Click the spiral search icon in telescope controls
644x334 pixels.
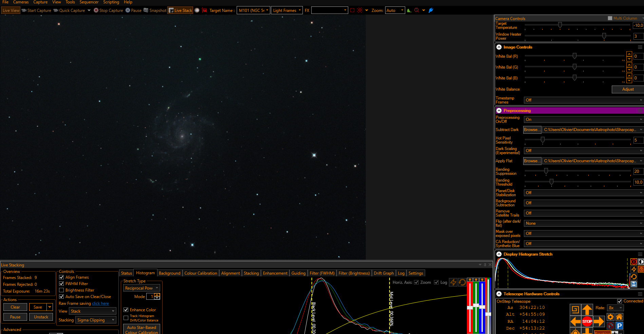pyautogui.click(x=575, y=310)
